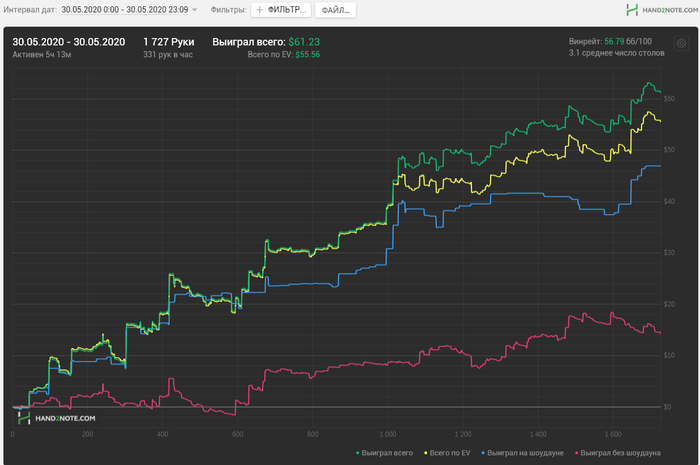
Task: Add a filter with ФИЛЬТР button
Action: coord(281,10)
